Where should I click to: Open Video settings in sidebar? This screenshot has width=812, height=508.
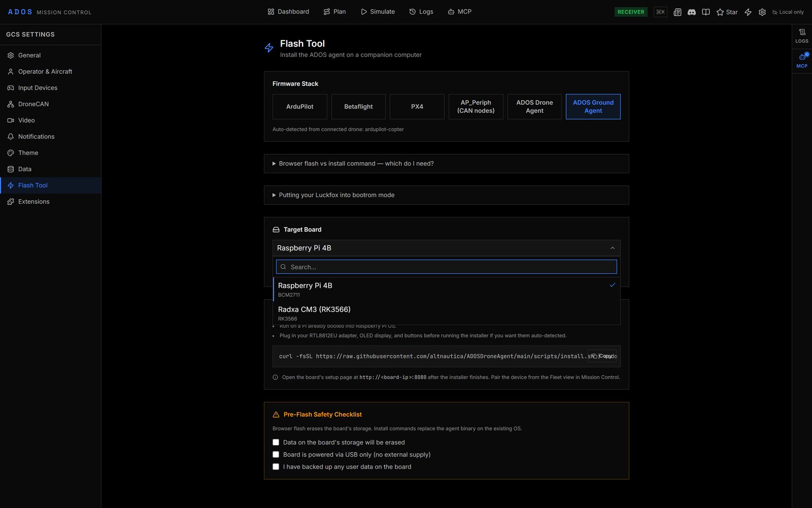tap(51, 120)
